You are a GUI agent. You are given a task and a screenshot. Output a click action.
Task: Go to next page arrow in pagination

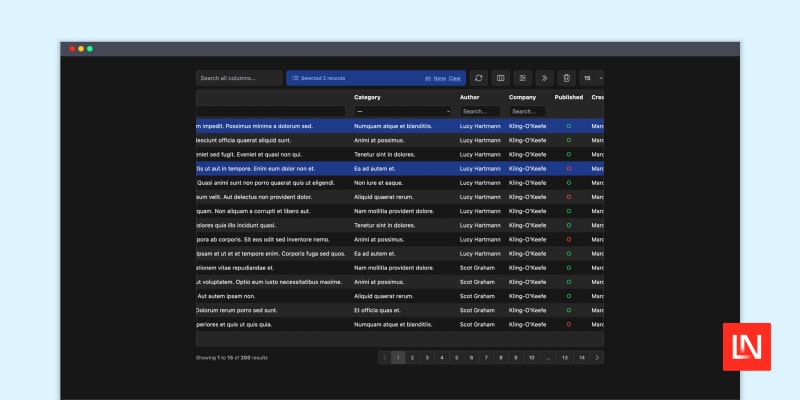pos(597,357)
